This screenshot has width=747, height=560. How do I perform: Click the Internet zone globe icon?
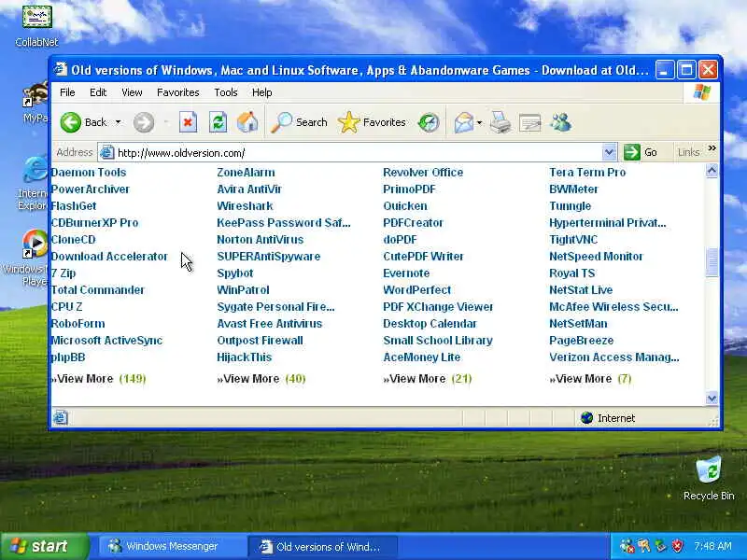587,417
